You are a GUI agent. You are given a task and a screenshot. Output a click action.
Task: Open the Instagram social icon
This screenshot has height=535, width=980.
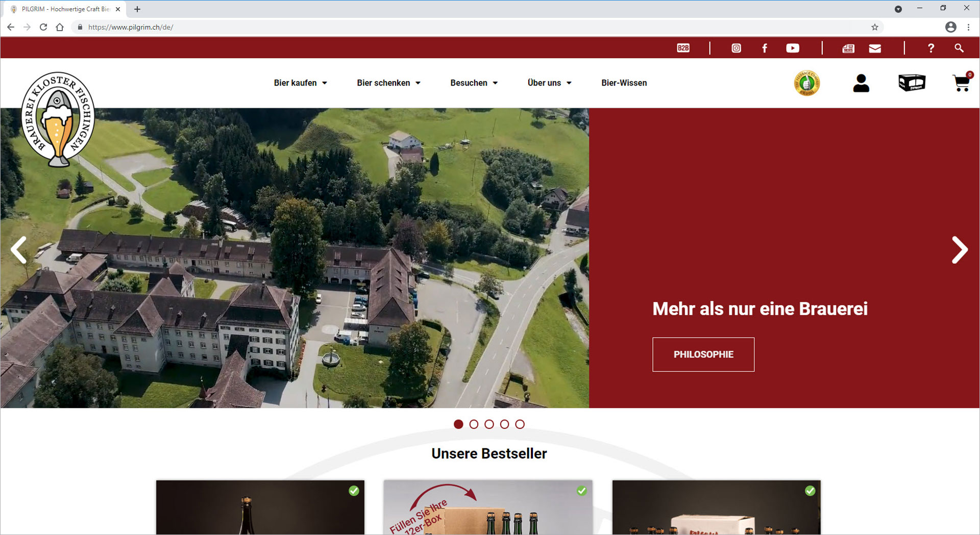[736, 48]
